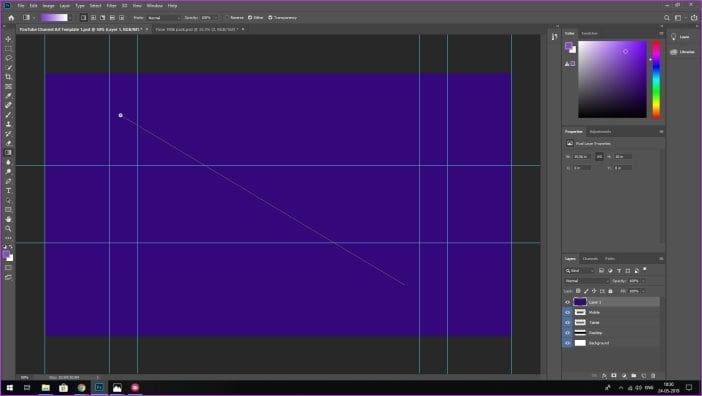
Task: Click the Delete layer trash icon
Action: (x=653, y=375)
